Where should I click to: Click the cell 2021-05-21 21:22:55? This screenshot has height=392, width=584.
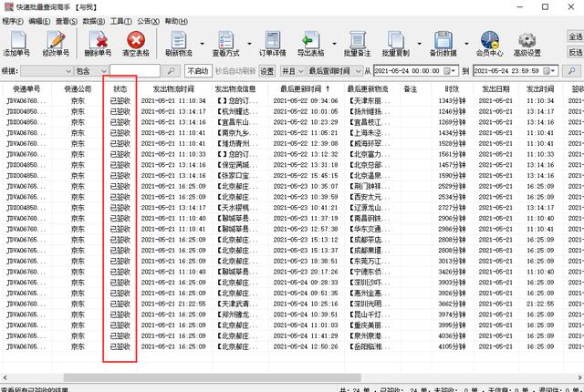[173, 304]
